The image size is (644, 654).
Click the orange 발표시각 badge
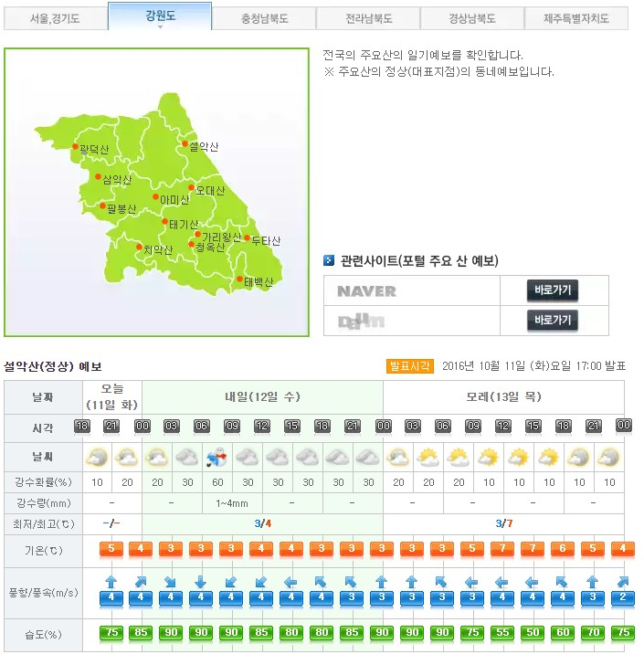409,366
